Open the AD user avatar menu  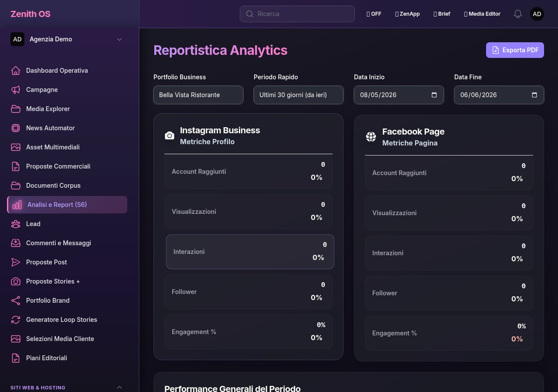[x=537, y=14]
